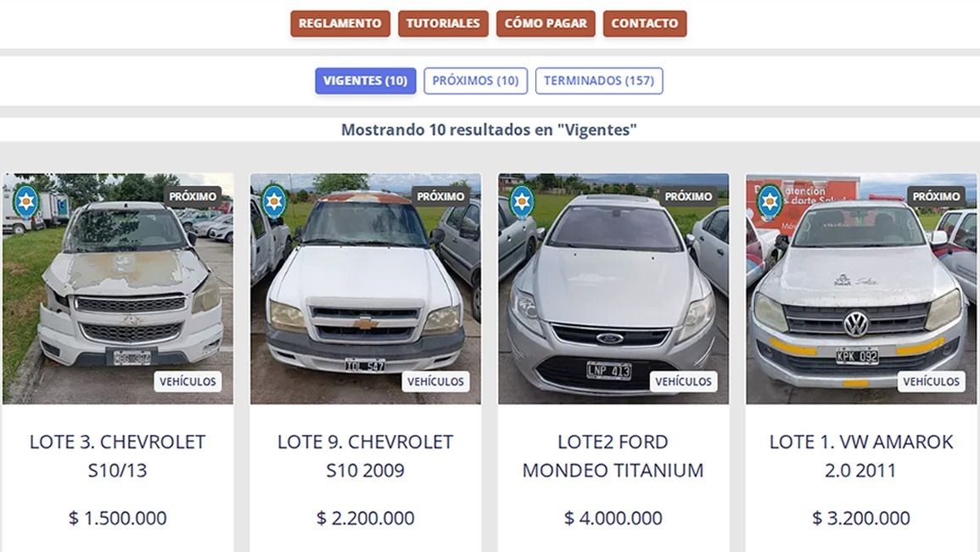Click the emblem badge on VW Amarok photo

770,201
